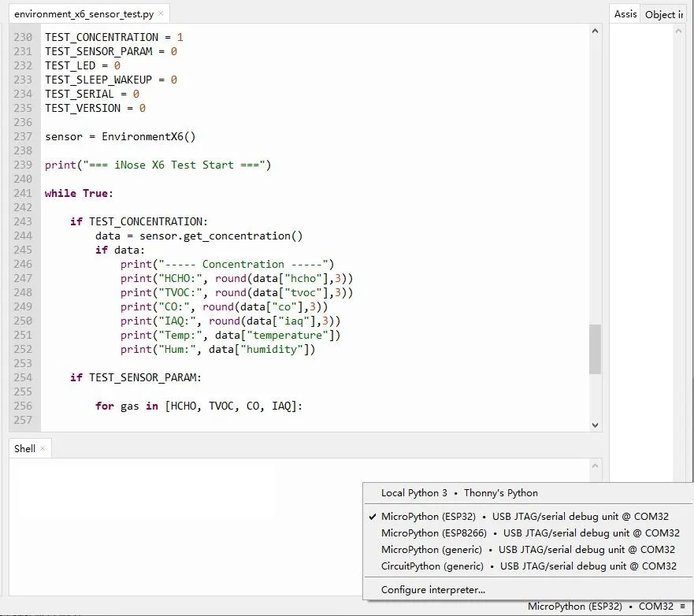
Task: Close the environment_x6_sensor_test.py editor tab
Action: pyautogui.click(x=161, y=14)
